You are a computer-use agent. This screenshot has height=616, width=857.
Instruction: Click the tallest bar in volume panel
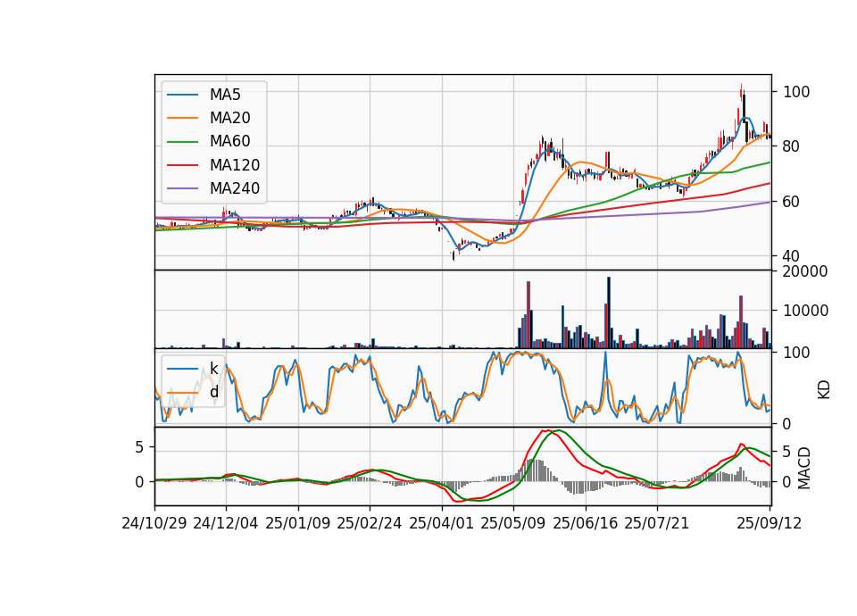click(609, 312)
